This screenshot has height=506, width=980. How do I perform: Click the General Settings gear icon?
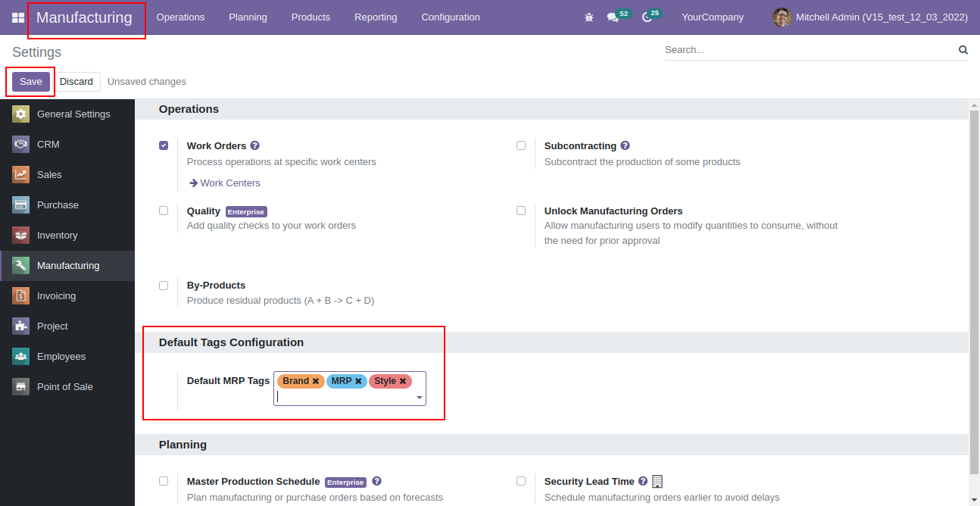(20, 114)
